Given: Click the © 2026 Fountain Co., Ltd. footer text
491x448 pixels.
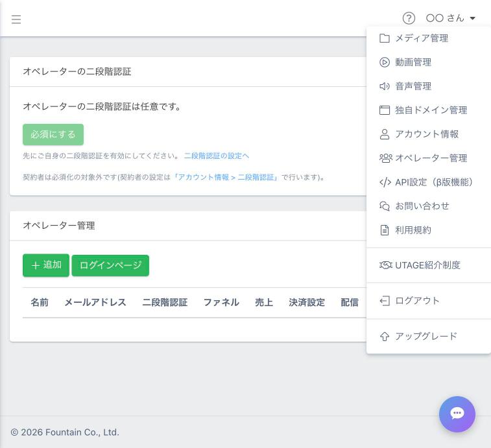Looking at the screenshot, I should tap(65, 432).
